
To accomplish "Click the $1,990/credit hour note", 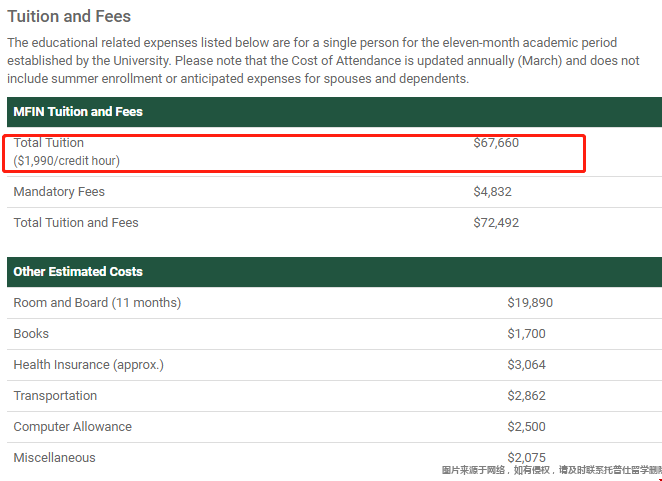I will 67,161.
